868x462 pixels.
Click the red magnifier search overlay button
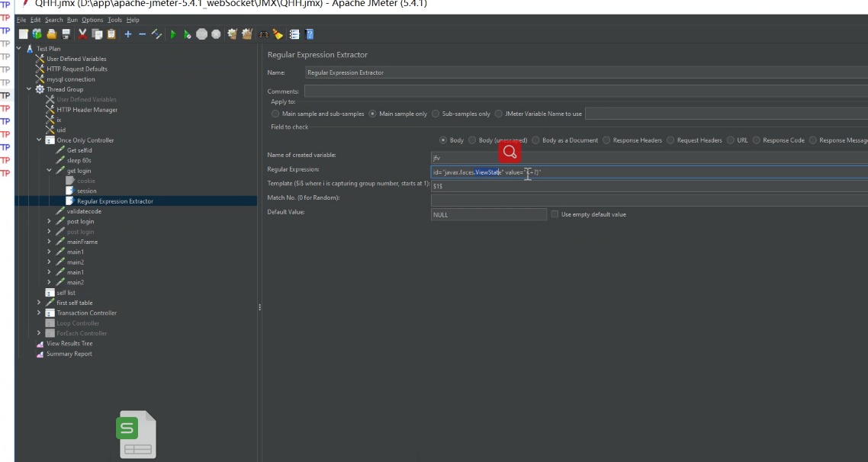point(510,151)
